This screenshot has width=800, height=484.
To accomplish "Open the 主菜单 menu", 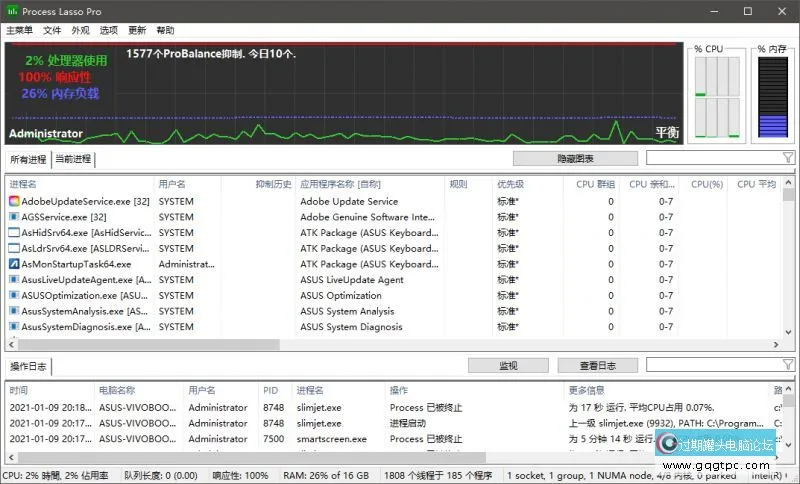I will (19, 30).
